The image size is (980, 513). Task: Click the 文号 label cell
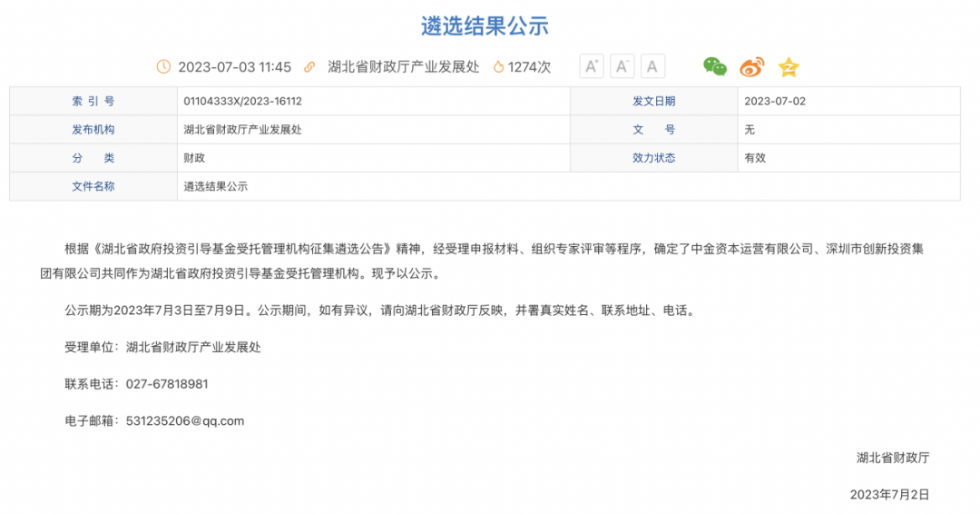[653, 130]
